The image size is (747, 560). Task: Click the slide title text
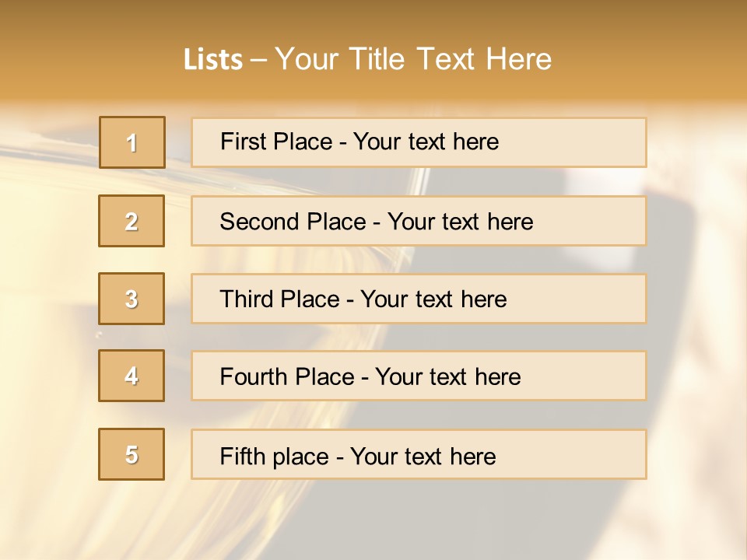[367, 59]
